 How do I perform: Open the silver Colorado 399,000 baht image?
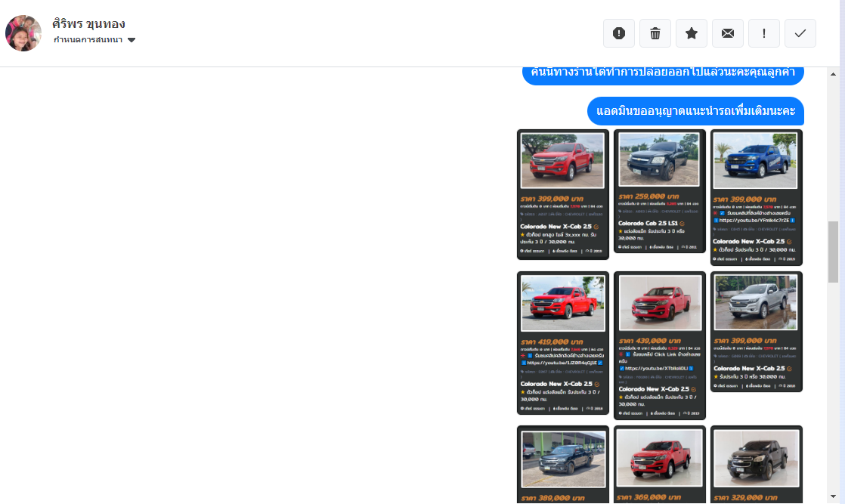pyautogui.click(x=756, y=332)
